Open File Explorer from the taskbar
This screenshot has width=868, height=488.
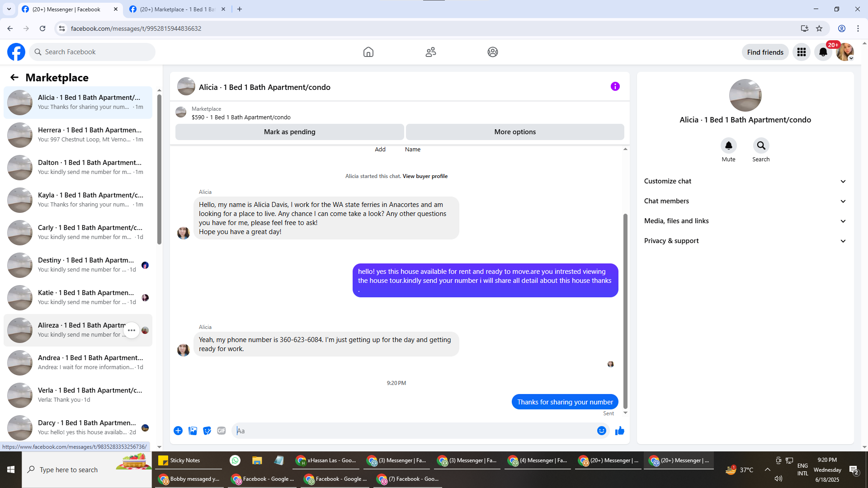(x=257, y=460)
